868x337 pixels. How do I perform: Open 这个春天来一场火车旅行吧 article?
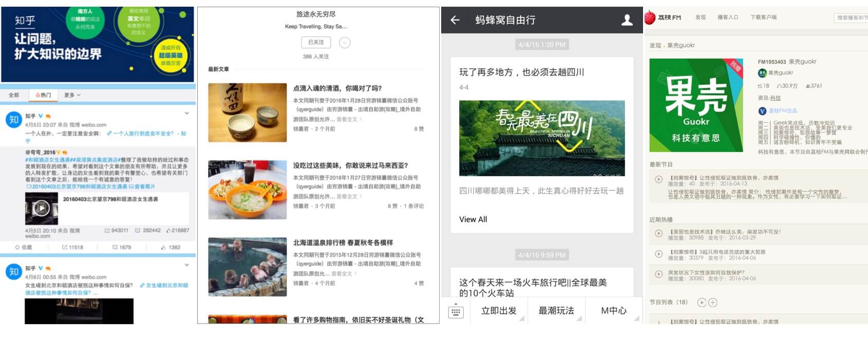pyautogui.click(x=533, y=288)
